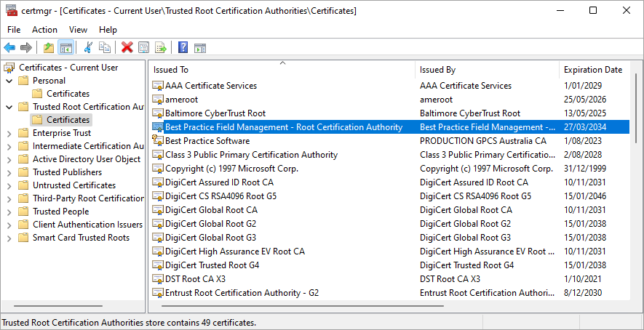Click the DST Root CA X3 certificate icon
Image resolution: width=644 pixels, height=330 pixels.
pyautogui.click(x=158, y=279)
